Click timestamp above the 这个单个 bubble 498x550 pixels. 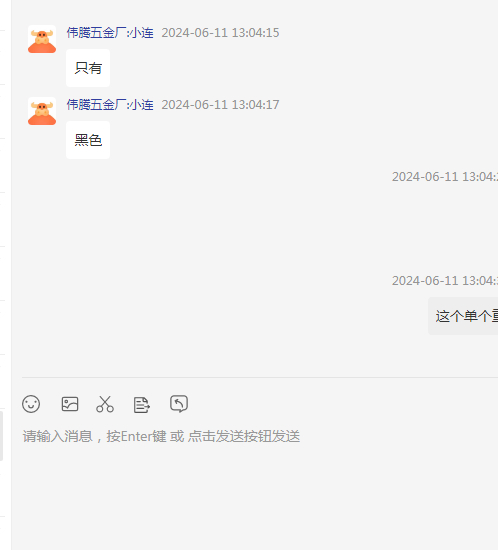[445, 281]
